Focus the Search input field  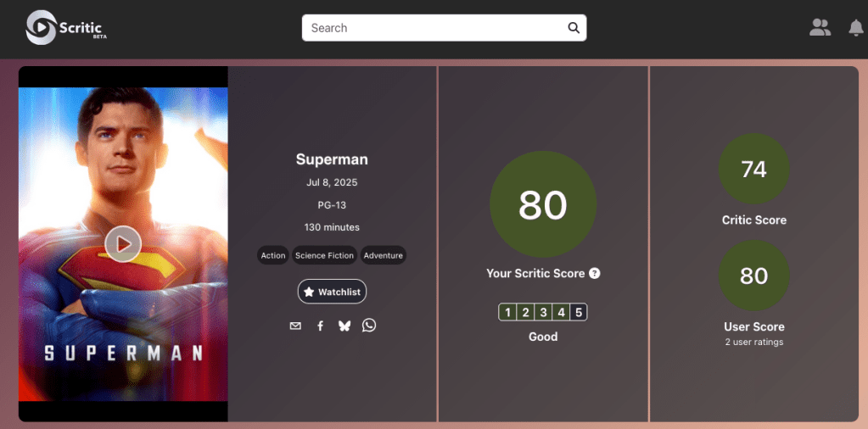tap(433, 28)
